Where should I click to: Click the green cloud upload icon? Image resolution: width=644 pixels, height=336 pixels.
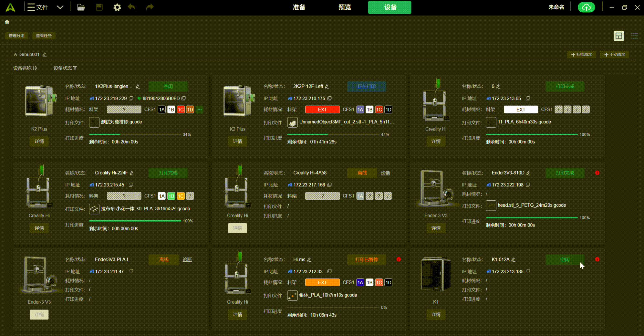coord(586,7)
